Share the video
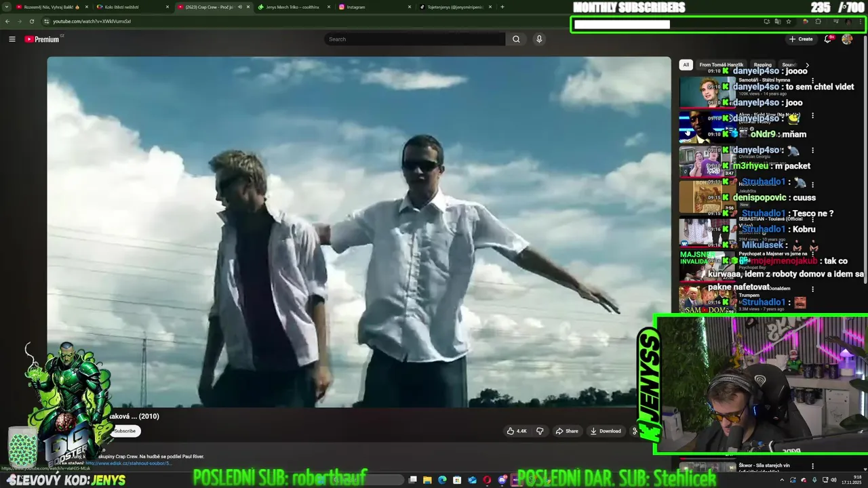 [x=567, y=431]
